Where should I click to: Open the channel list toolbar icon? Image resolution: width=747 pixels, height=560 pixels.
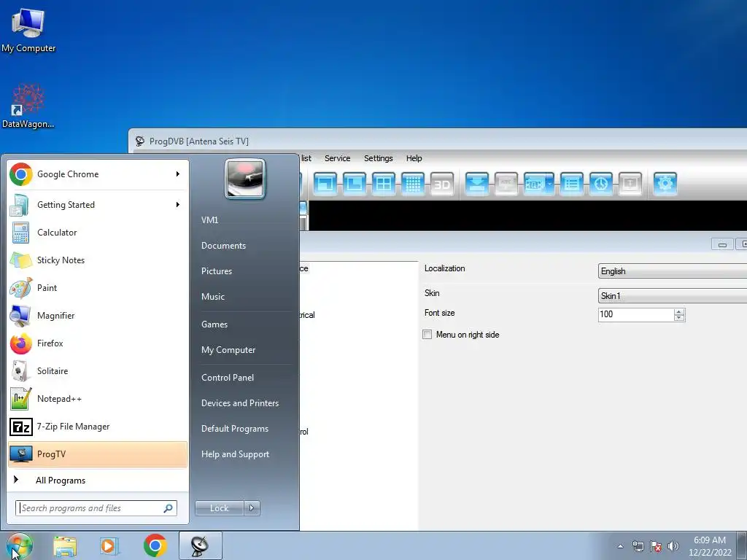[x=572, y=183]
